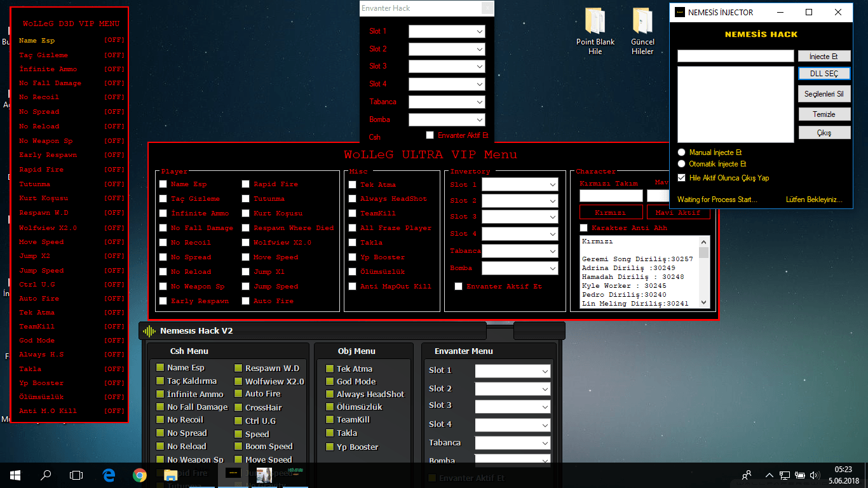This screenshot has height=488, width=868.
Task: Expand Tabanca dropdown in Envanter Hack window
Action: coord(447,102)
